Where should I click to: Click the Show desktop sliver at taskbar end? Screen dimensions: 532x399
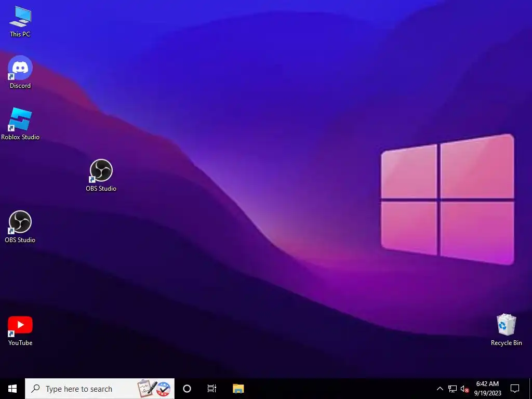point(530,389)
